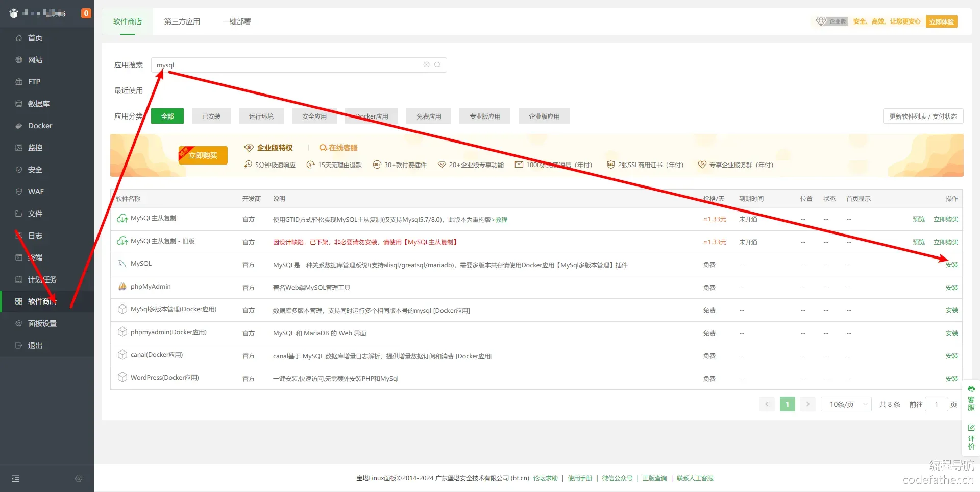Go to the previous page using the left arrow
The height and width of the screenshot is (492, 980).
[x=767, y=404]
